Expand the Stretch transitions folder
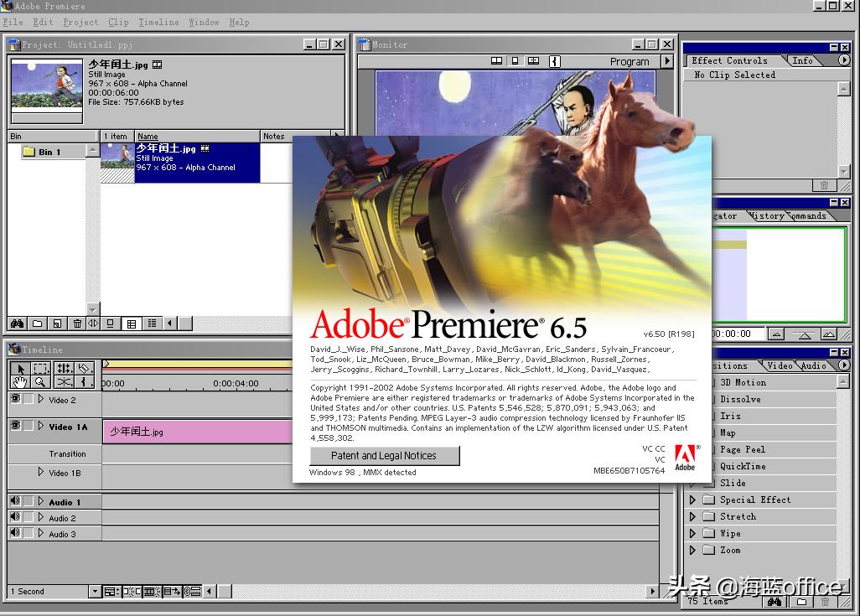This screenshot has width=860, height=616. pos(692,517)
